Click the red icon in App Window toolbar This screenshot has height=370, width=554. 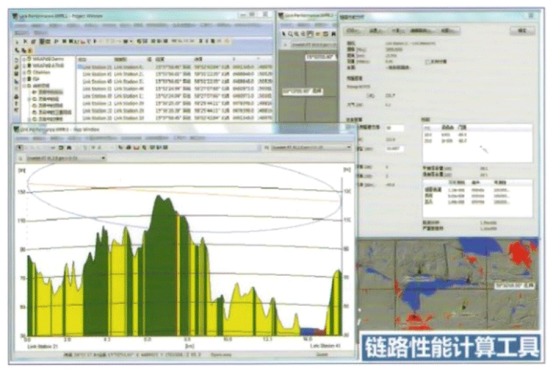coord(136,147)
